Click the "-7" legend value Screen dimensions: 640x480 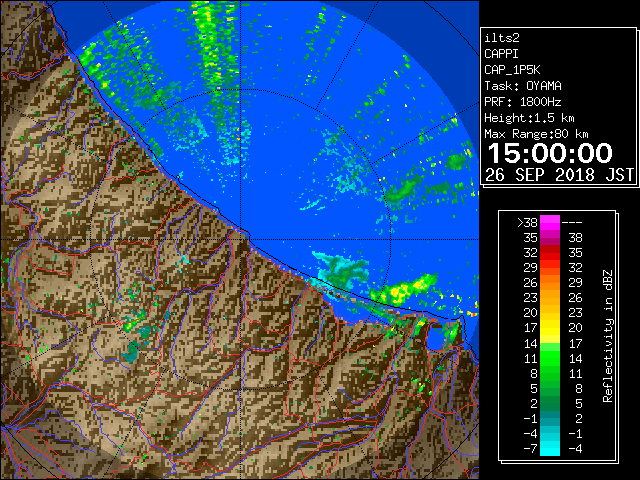(x=530, y=449)
